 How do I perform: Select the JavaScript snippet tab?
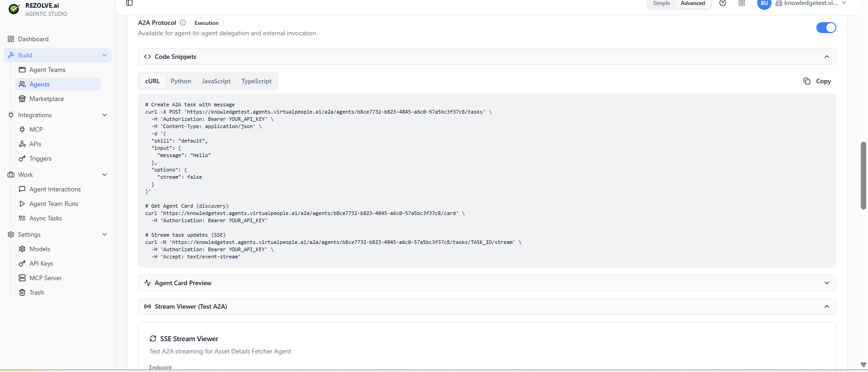tap(216, 81)
